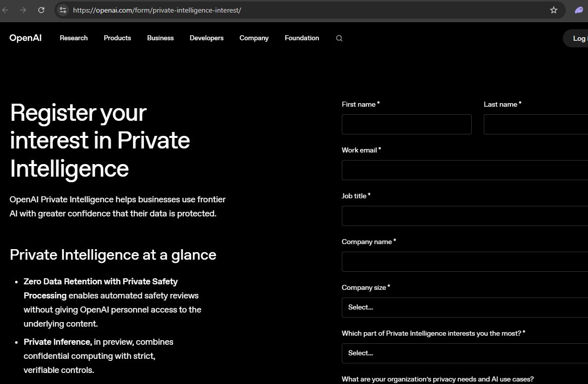The image size is (588, 384).
Task: Click the 'Private Inference,' bullet text
Action: coord(58,342)
